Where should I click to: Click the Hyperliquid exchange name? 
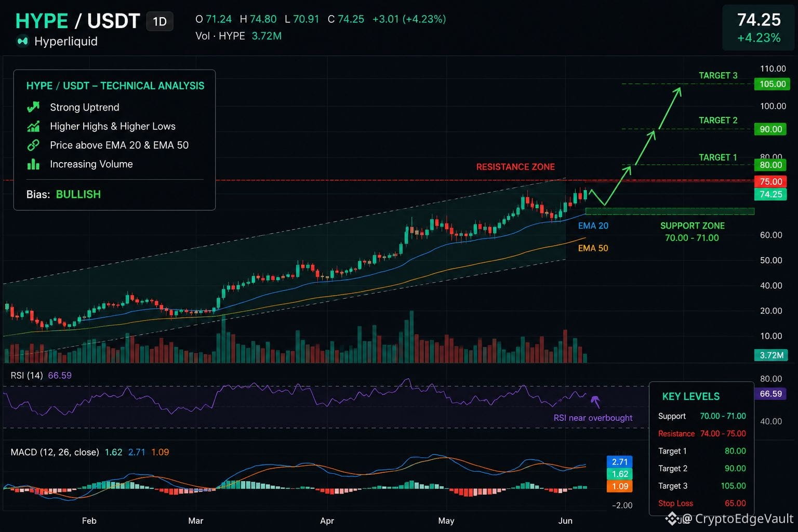coord(66,41)
